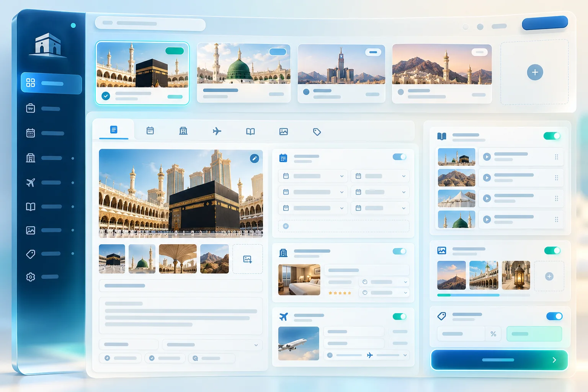This screenshot has width=588, height=392.
Task: Click the plus icon to add schedule row
Action: click(286, 226)
